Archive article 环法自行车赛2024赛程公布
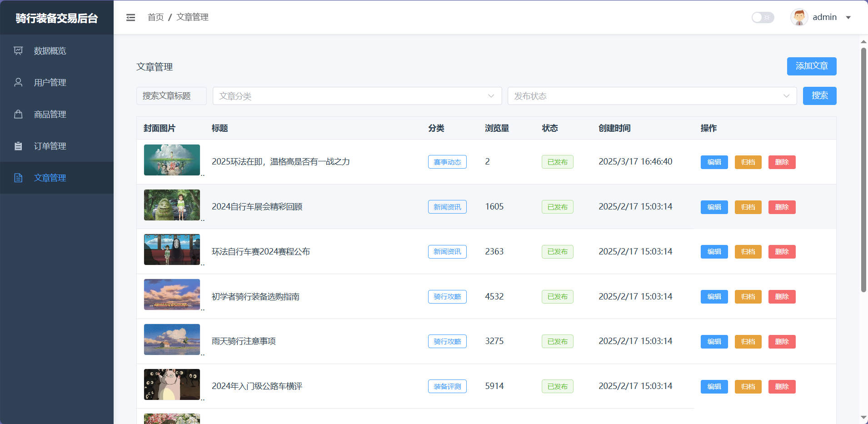Screen dimensions: 868x424 click(748, 252)
